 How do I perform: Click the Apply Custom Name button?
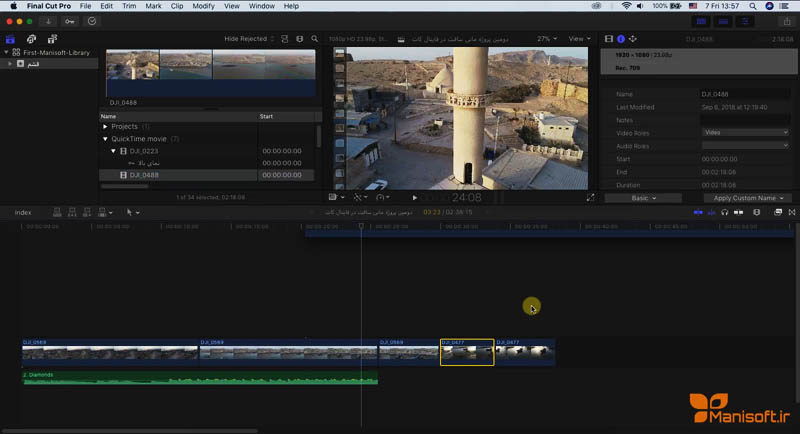(748, 198)
